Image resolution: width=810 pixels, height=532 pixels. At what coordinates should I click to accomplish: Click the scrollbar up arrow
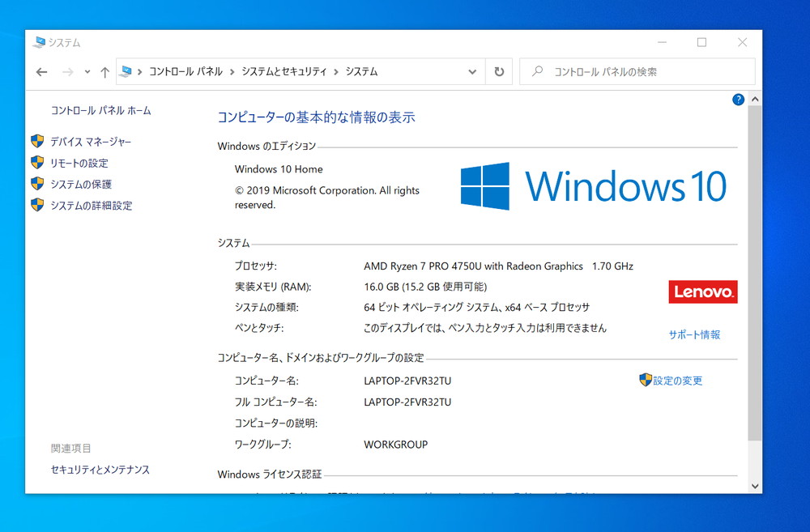(755, 99)
